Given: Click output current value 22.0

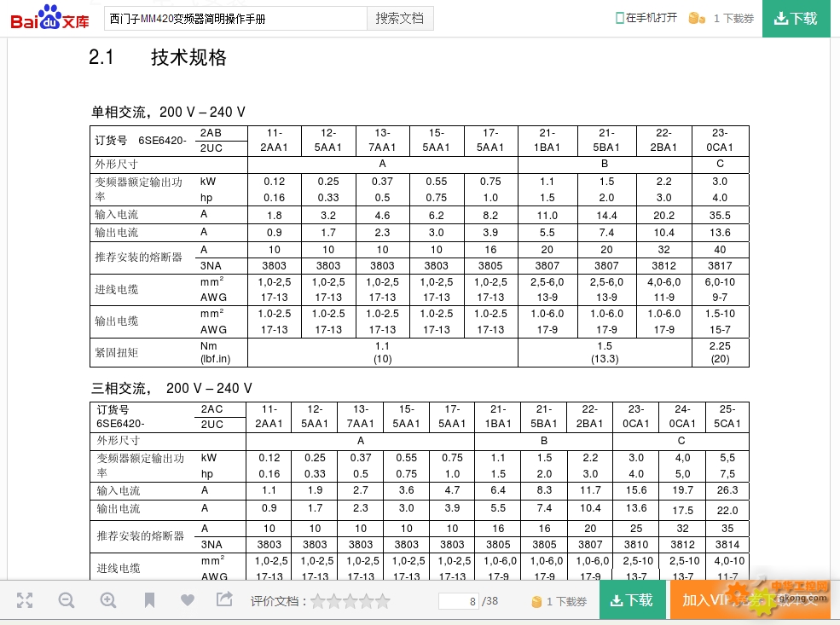Looking at the screenshot, I should point(727,511).
